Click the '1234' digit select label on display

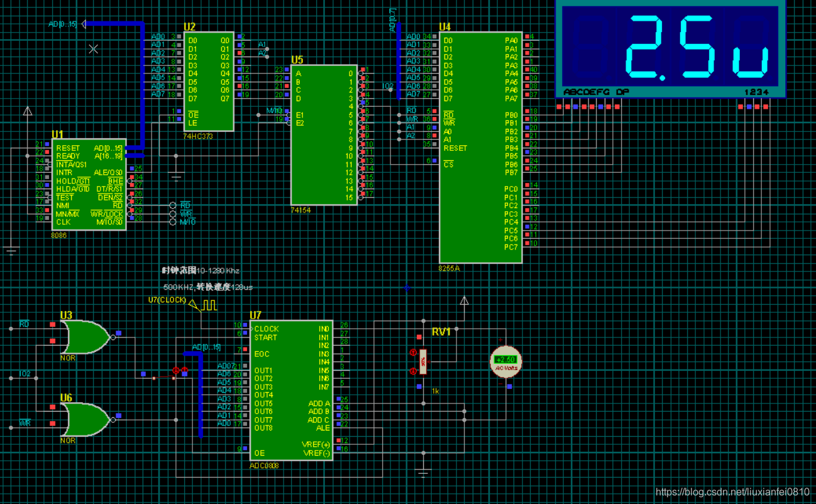(757, 92)
